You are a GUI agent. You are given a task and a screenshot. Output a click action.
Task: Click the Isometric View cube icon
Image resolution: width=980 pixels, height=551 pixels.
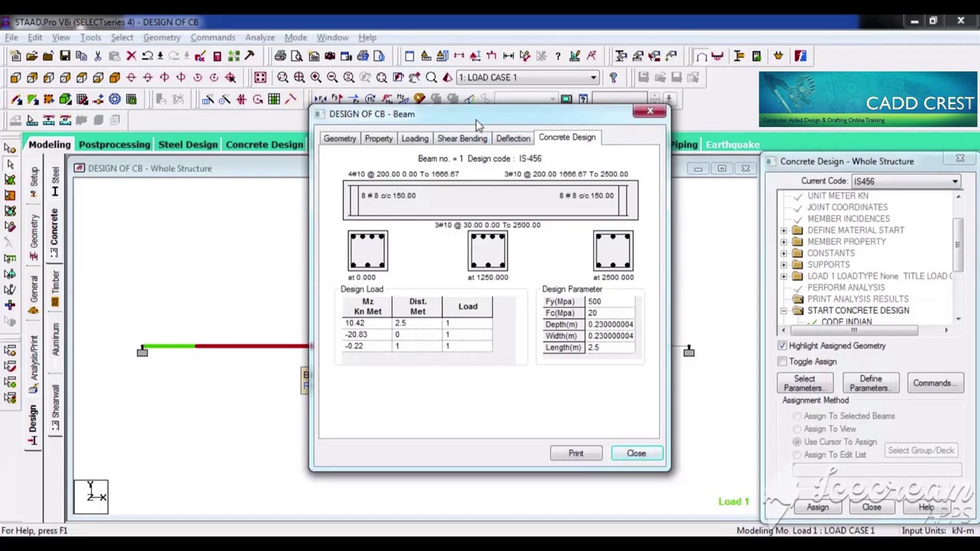pyautogui.click(x=115, y=77)
